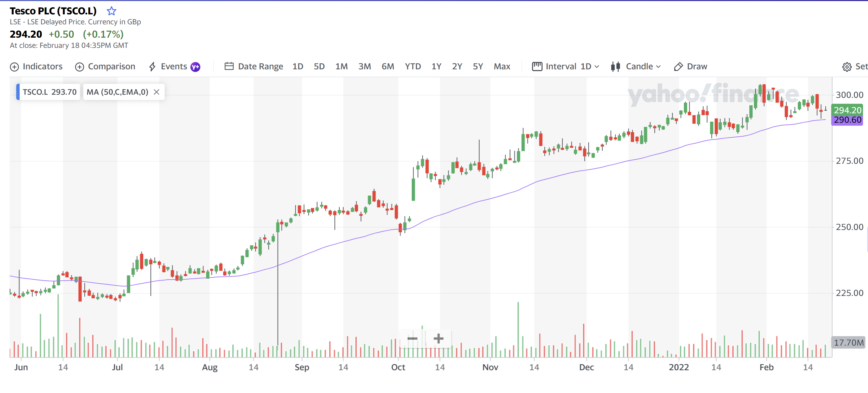The image size is (868, 393).
Task: Click the Dec label on time axis
Action: pos(586,367)
